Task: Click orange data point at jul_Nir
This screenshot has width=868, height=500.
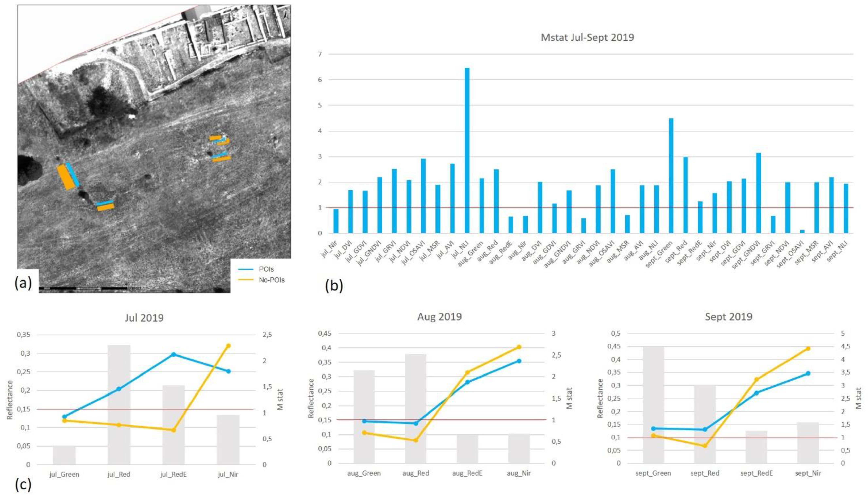Action: click(x=228, y=346)
